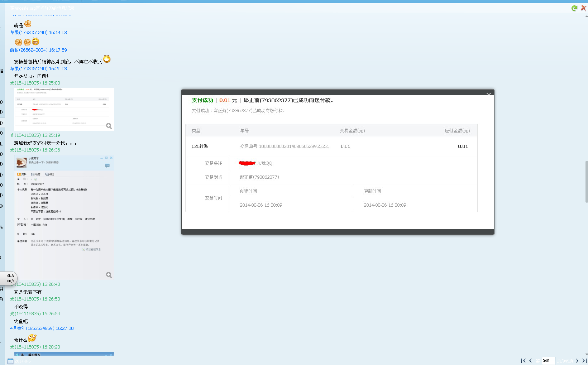Open the payment success screenshot thumbnail
The height and width of the screenshot is (365, 588).
[x=64, y=109]
